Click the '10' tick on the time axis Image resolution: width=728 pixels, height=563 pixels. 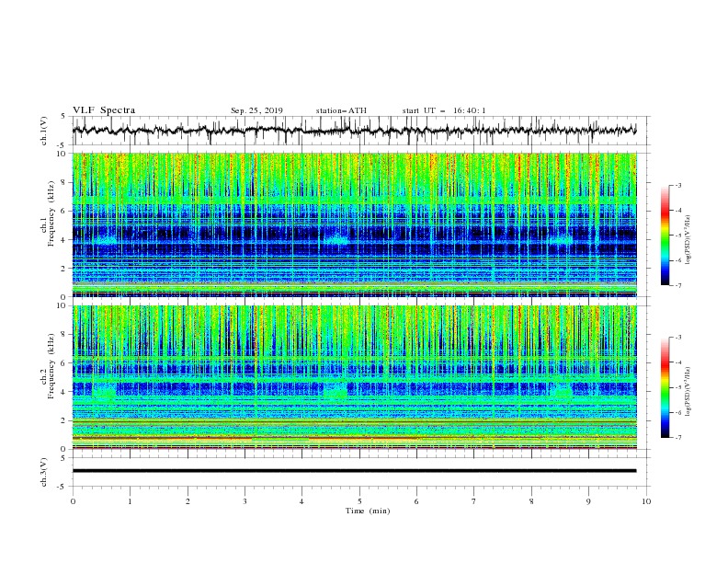pos(646,501)
